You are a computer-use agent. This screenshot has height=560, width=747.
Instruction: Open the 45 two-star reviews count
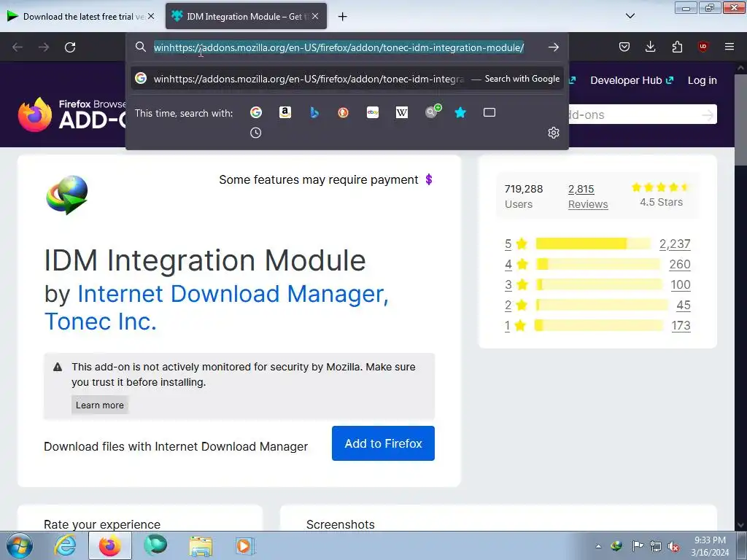tap(683, 306)
